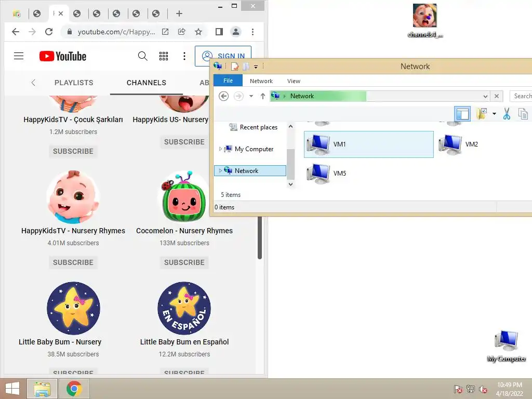The image size is (532, 399).
Task: Go back in the Chrome browser
Action: click(x=16, y=32)
